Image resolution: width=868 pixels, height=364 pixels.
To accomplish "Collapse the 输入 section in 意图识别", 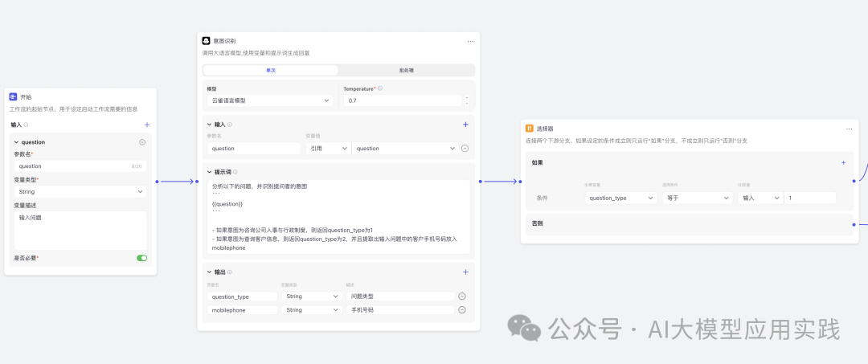I will pos(209,125).
